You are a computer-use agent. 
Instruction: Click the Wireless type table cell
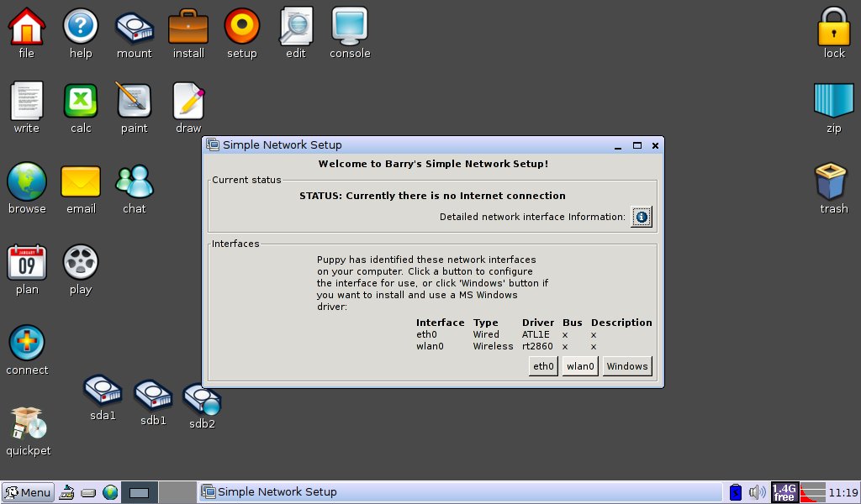[493, 347]
